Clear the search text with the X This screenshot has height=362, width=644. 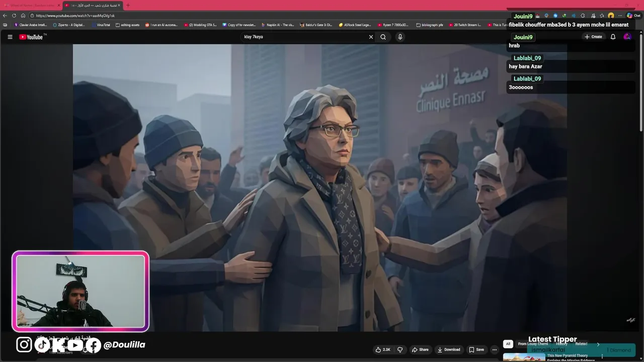(371, 37)
